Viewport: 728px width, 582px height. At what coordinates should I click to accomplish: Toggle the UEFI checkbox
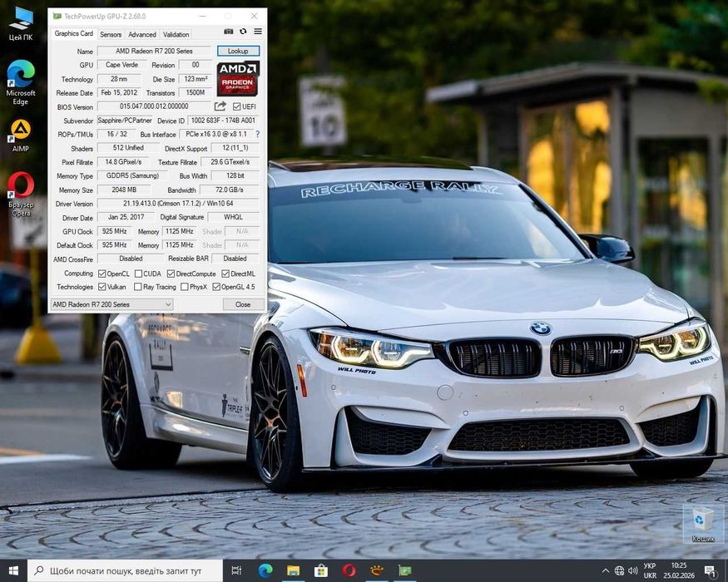tap(237, 106)
